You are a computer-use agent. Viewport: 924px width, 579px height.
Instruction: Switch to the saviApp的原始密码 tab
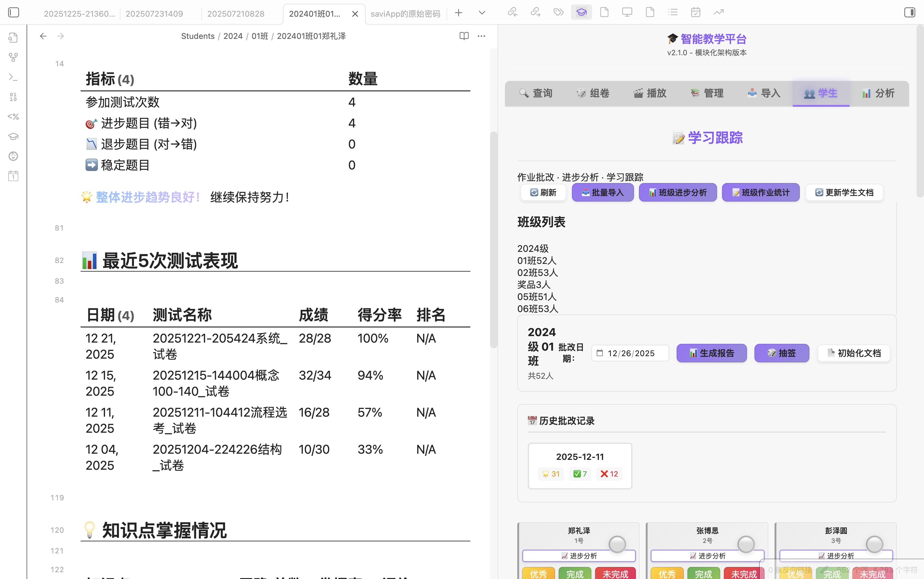pos(405,13)
